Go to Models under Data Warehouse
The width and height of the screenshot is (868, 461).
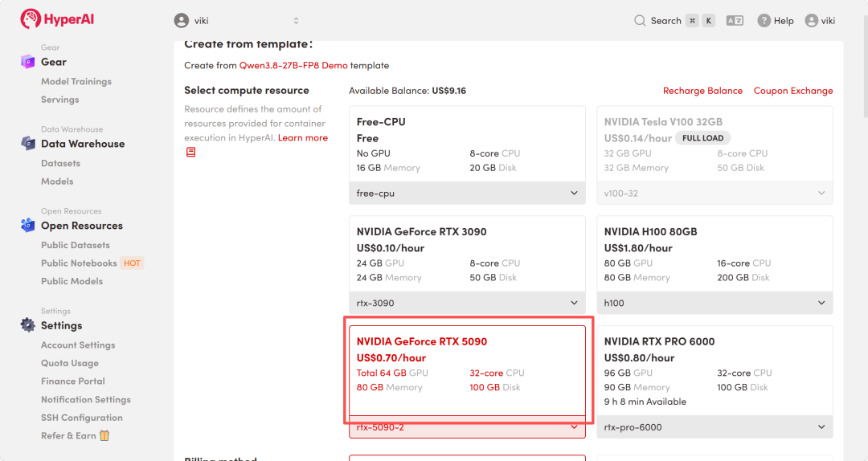click(57, 182)
